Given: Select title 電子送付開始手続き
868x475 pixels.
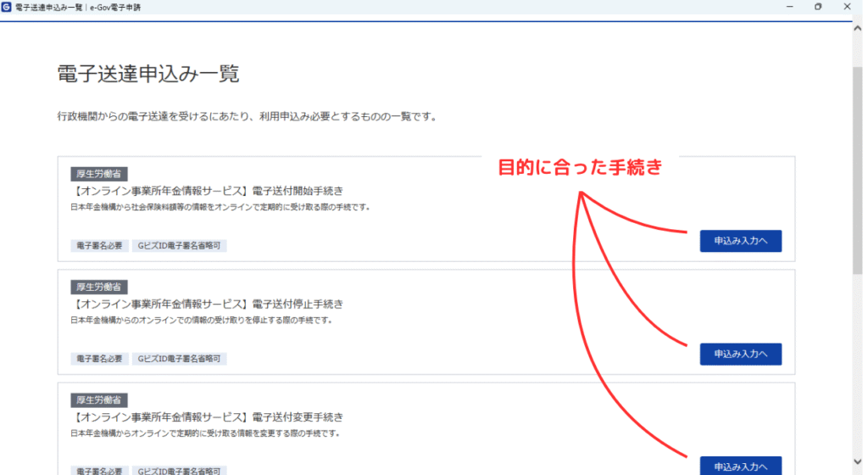Looking at the screenshot, I should [209, 191].
